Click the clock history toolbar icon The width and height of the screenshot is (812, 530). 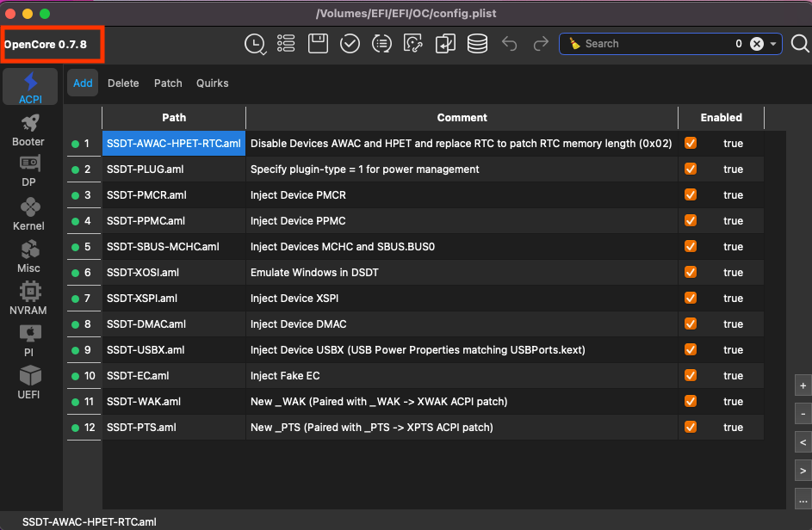[x=255, y=44]
